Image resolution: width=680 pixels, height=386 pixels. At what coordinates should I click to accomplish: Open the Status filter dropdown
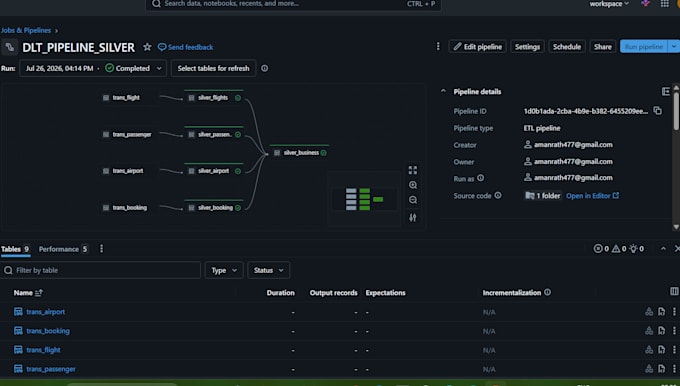tap(268, 270)
